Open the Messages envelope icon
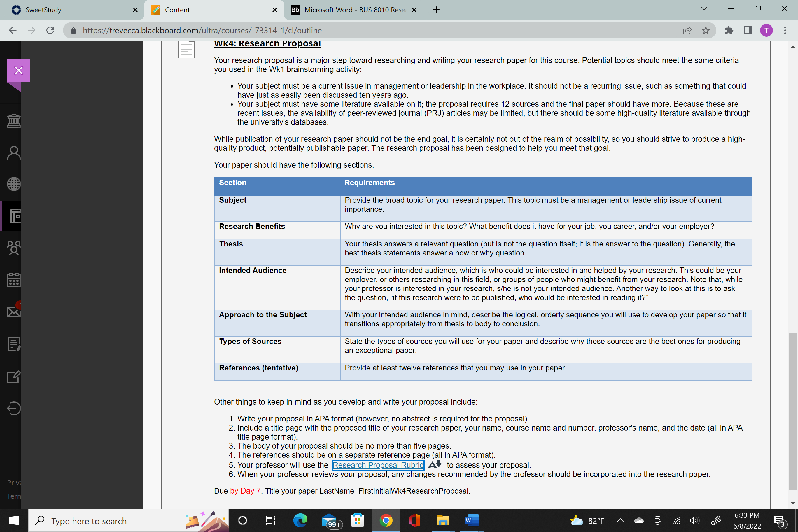798x532 pixels. 14,311
